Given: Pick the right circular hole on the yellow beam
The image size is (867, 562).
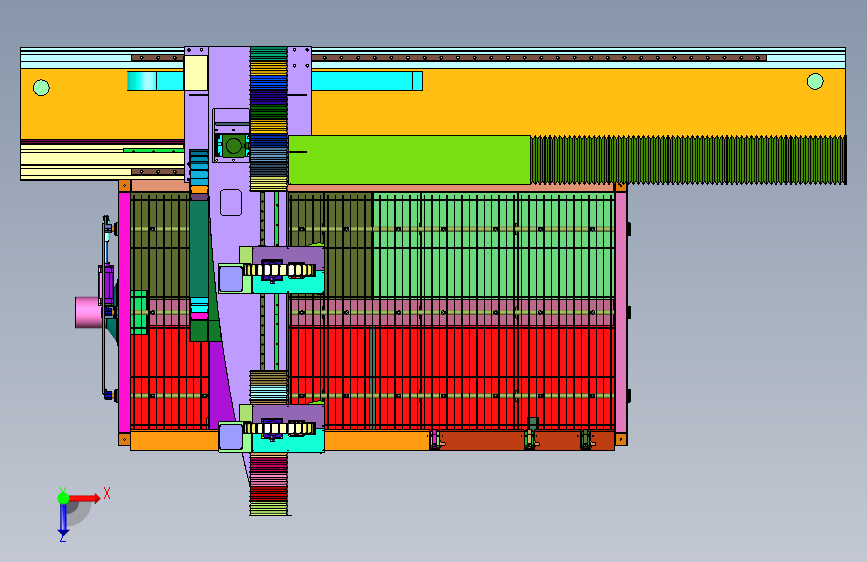Looking at the screenshot, I should 815,81.
